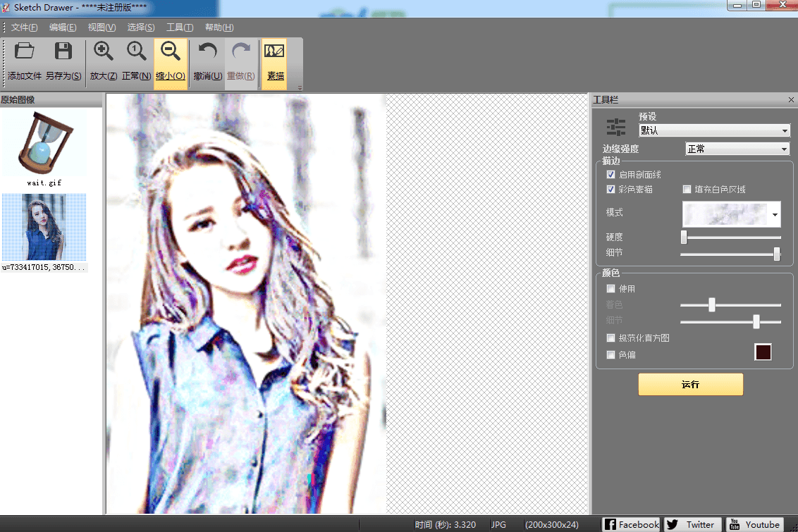Enable 规范化直方图 checkbox

click(610, 338)
